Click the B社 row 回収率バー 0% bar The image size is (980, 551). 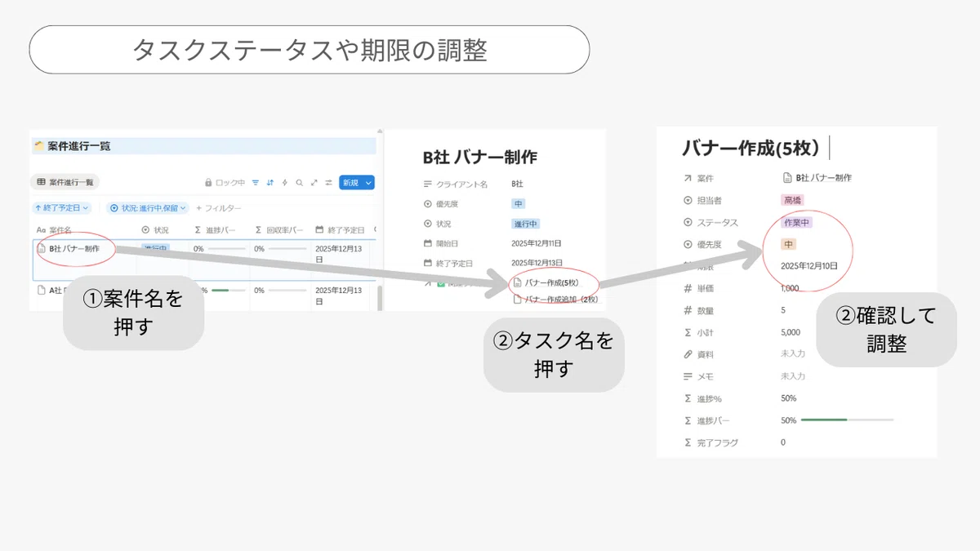(286, 248)
